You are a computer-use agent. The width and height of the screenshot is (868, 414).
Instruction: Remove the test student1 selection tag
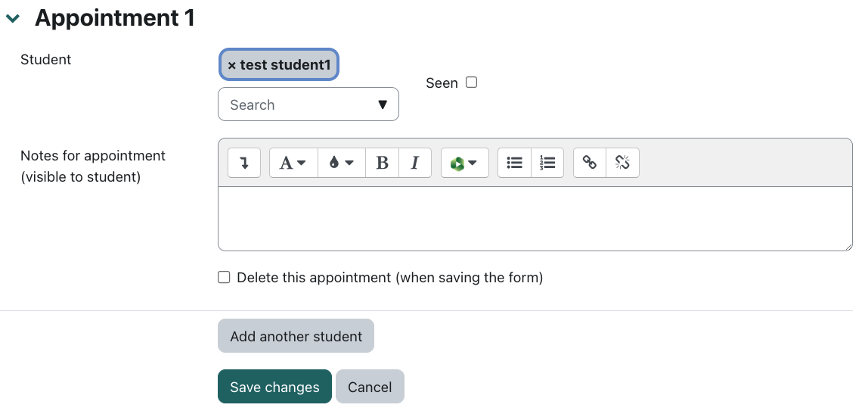point(232,65)
